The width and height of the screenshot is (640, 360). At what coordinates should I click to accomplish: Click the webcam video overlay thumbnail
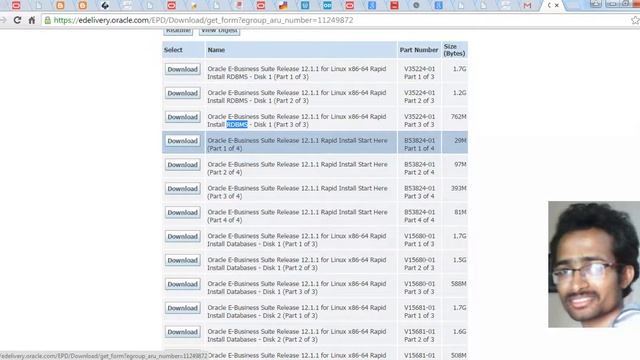coord(594,264)
